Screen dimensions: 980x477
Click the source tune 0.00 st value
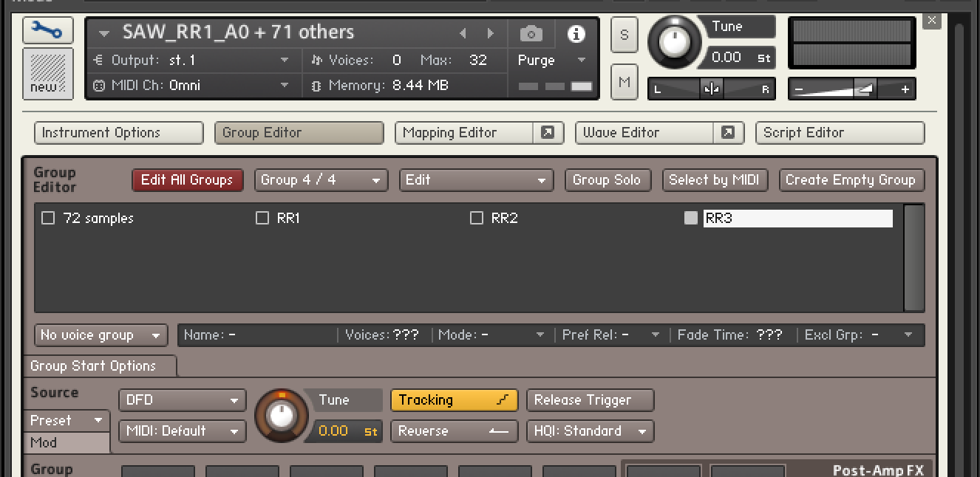click(347, 431)
